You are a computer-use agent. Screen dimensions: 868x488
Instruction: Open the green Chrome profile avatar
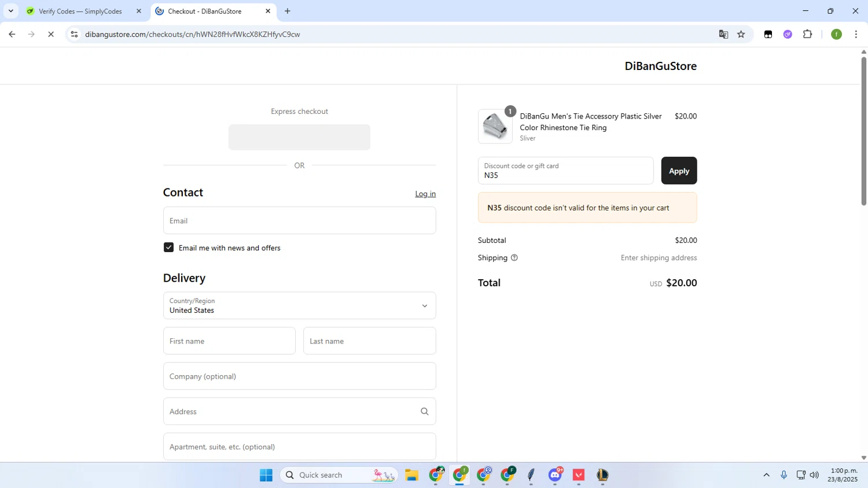836,34
